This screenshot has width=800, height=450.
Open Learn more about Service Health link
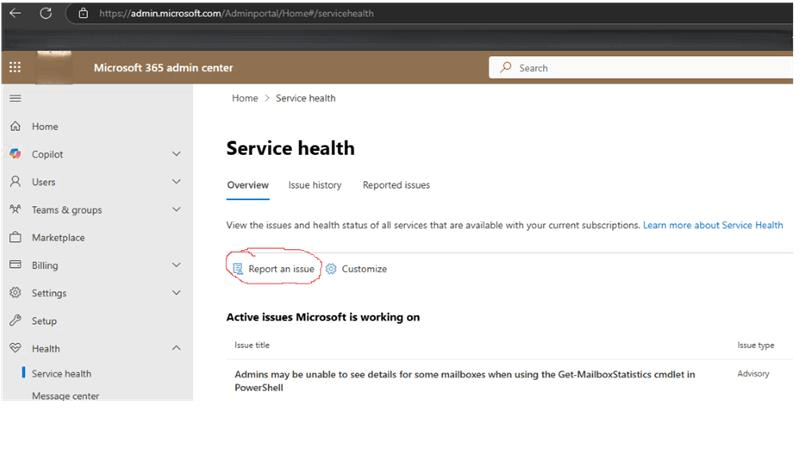(713, 225)
